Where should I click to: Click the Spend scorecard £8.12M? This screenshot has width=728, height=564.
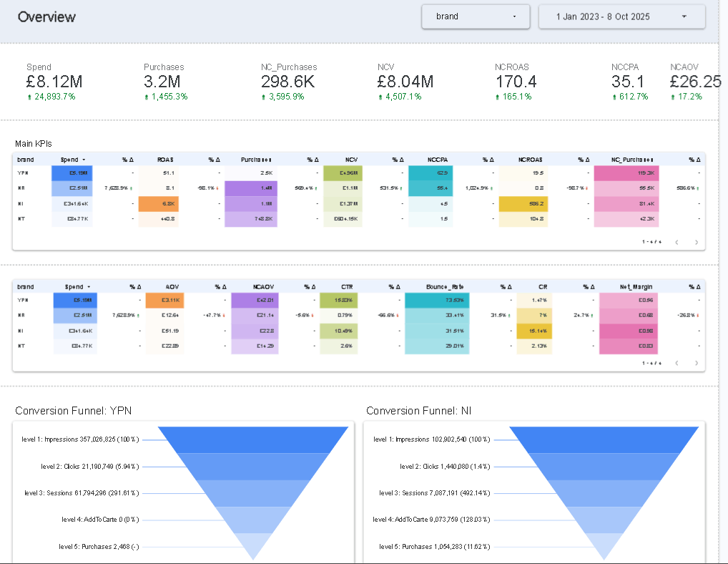(x=54, y=82)
